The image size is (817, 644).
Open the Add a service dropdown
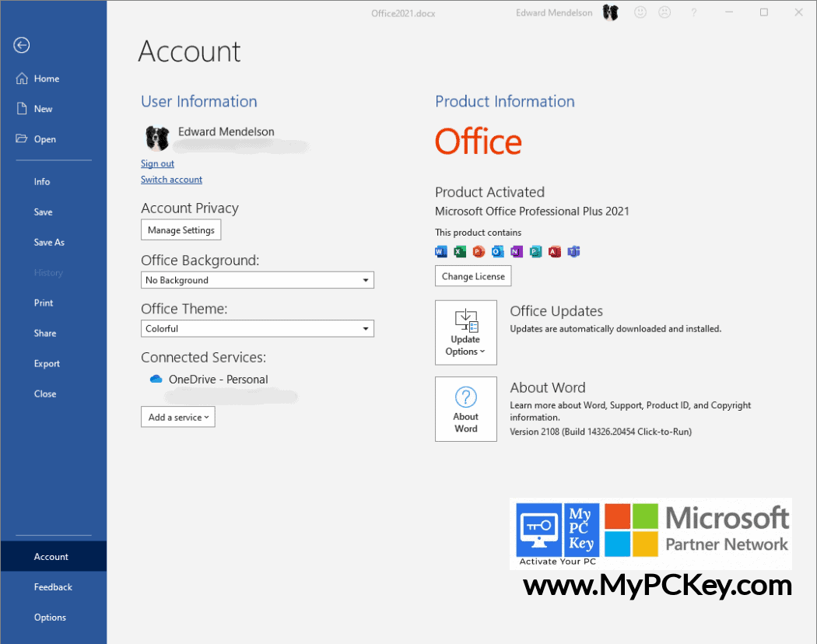pos(178,417)
